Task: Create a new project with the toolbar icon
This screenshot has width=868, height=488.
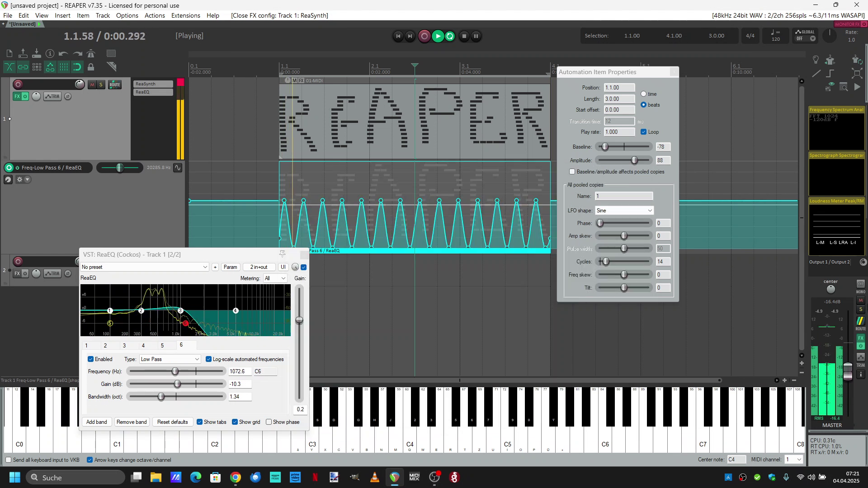Action: pos(9,53)
